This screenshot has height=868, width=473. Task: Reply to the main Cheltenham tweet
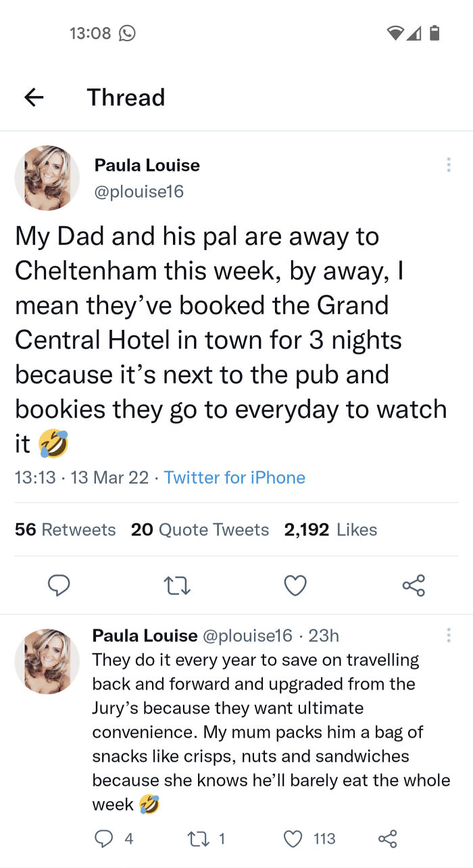point(59,585)
